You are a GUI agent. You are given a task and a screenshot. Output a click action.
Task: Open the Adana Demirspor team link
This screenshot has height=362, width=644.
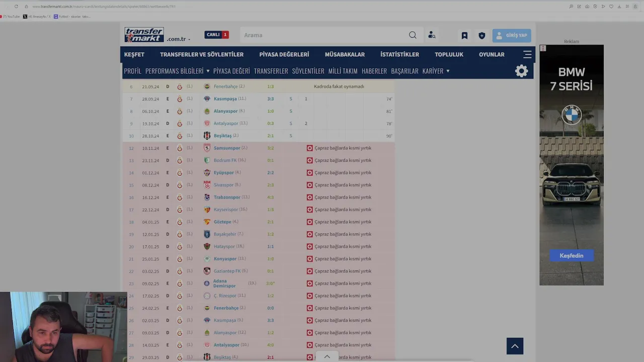click(x=224, y=284)
